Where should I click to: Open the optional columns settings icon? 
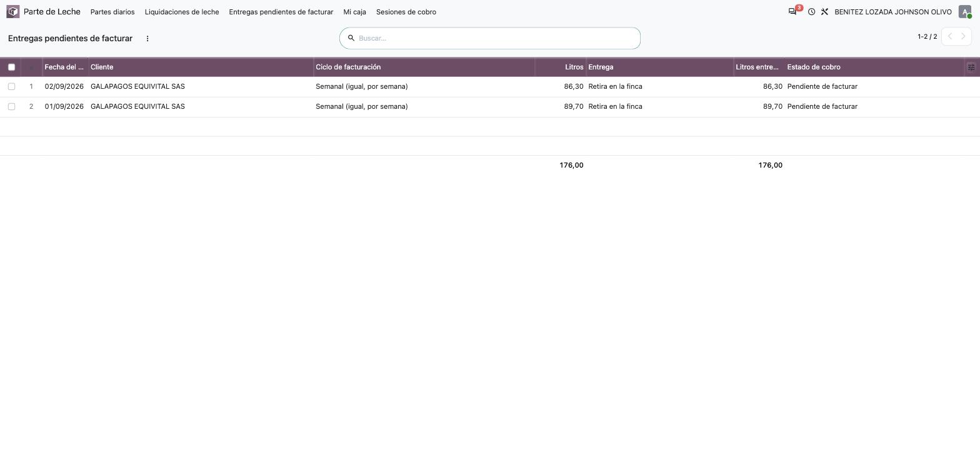(971, 67)
